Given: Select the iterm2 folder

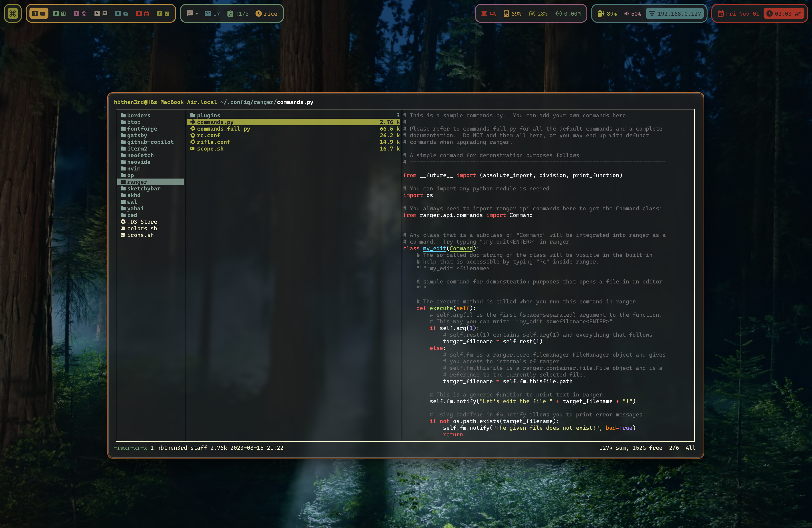Looking at the screenshot, I should click(x=151, y=149).
